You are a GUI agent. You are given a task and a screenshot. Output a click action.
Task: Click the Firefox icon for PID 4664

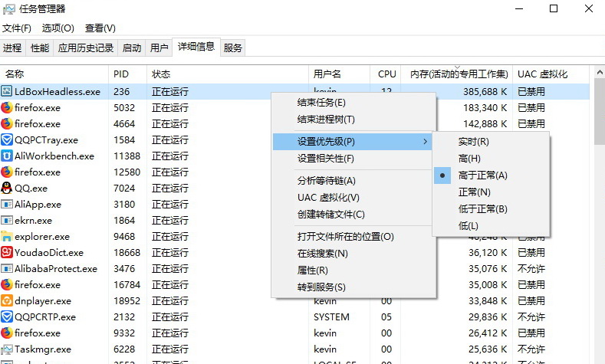(x=7, y=124)
